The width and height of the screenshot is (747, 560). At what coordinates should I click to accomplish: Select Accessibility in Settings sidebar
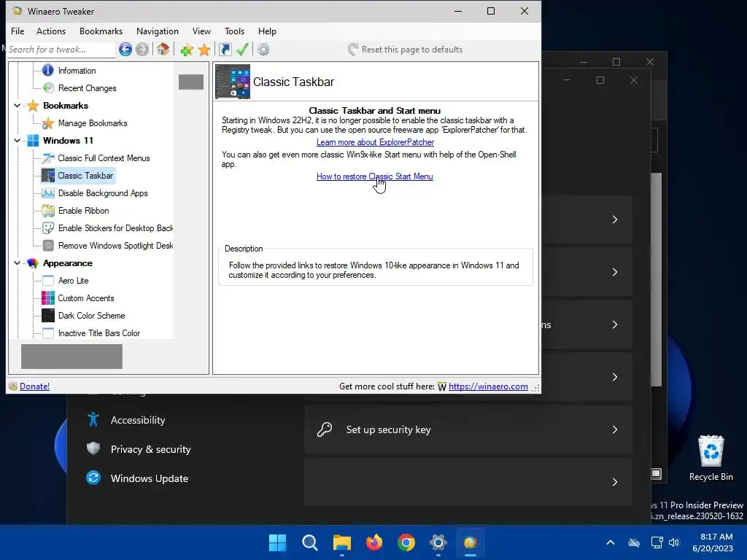pyautogui.click(x=138, y=420)
